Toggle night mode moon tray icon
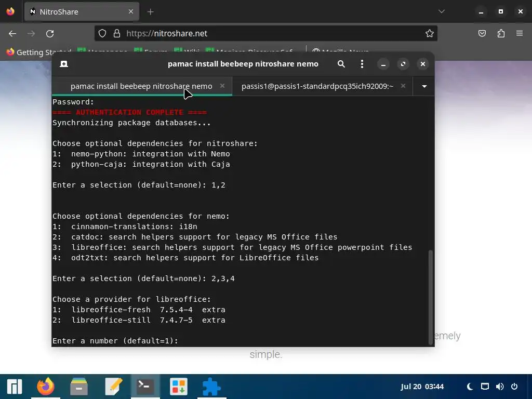The width and height of the screenshot is (532, 399). click(470, 387)
